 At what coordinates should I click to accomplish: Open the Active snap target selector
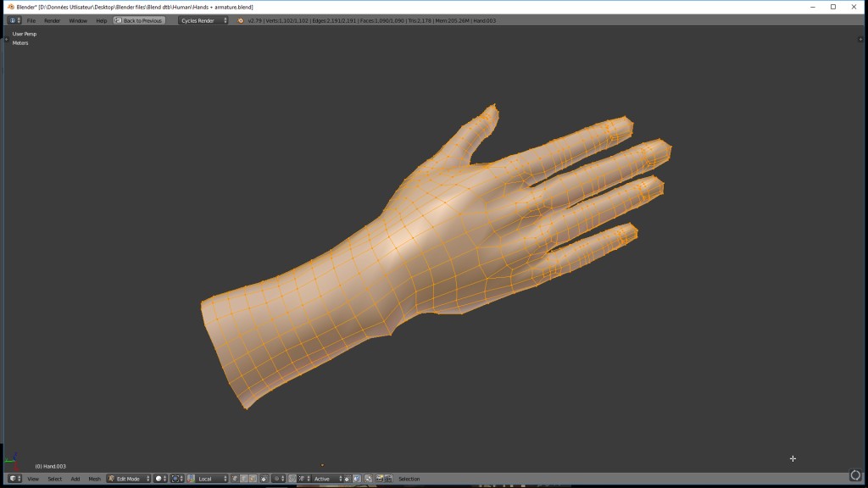[x=326, y=479]
